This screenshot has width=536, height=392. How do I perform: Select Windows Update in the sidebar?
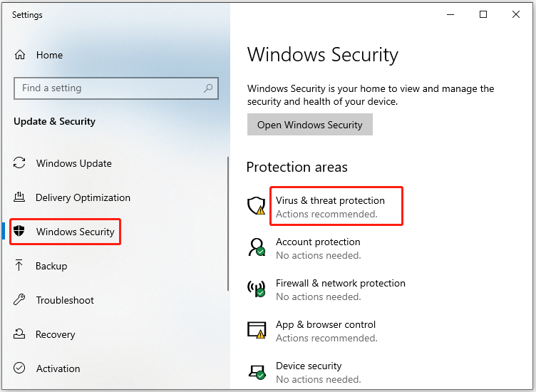tap(73, 163)
